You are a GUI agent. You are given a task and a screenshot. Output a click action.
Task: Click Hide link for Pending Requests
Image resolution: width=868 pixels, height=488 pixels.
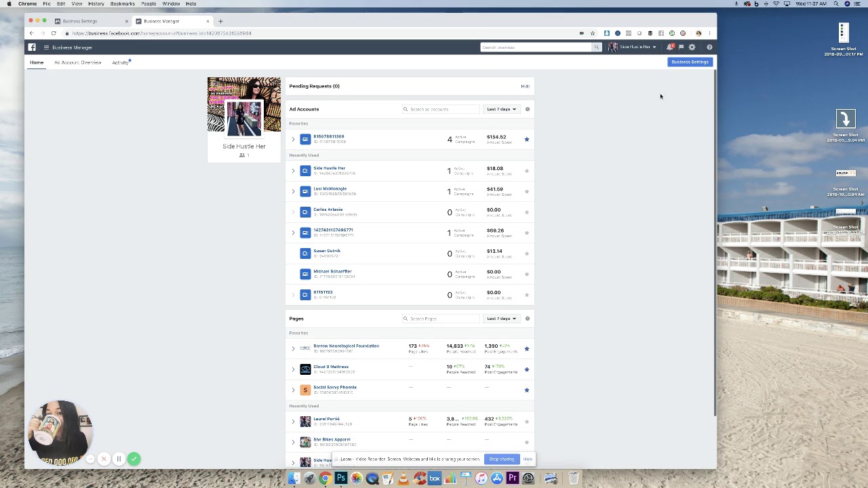click(525, 86)
